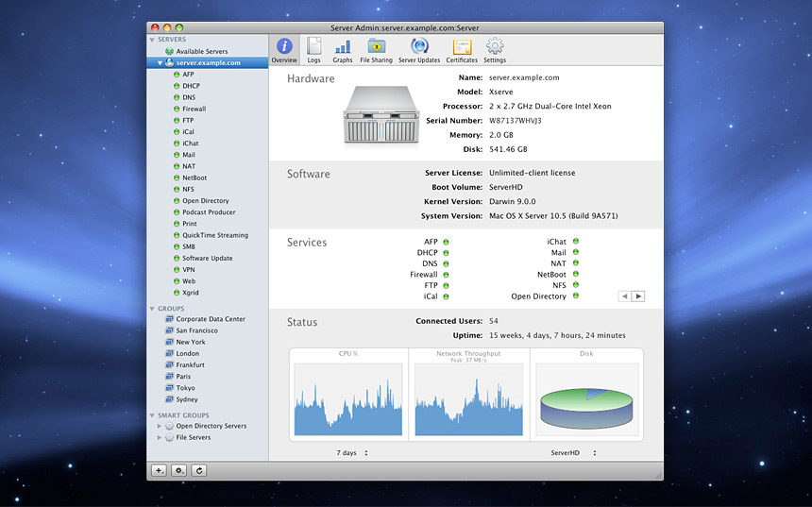Open the gear action menu button

click(x=179, y=470)
